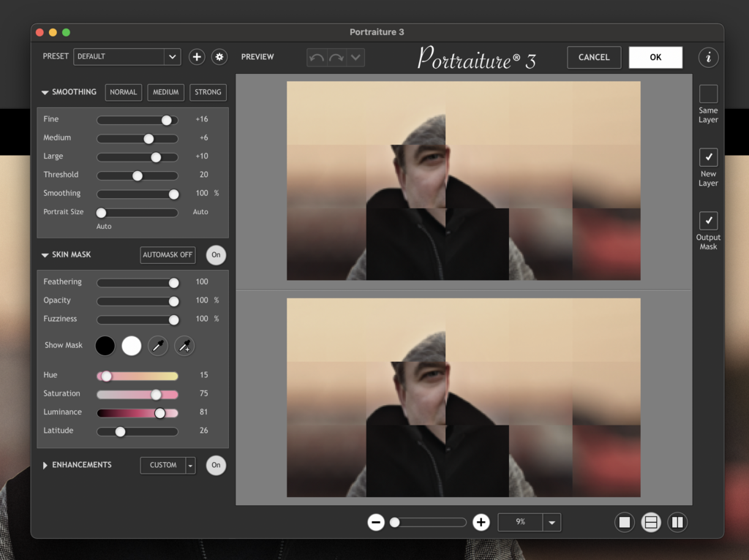Click the Saturation value 75
The width and height of the screenshot is (749, 560).
tap(204, 393)
